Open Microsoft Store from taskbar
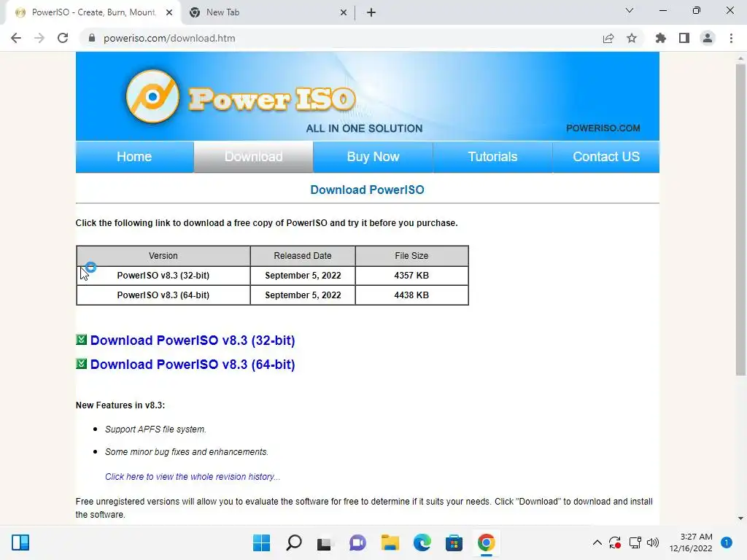747x560 pixels. click(454, 542)
